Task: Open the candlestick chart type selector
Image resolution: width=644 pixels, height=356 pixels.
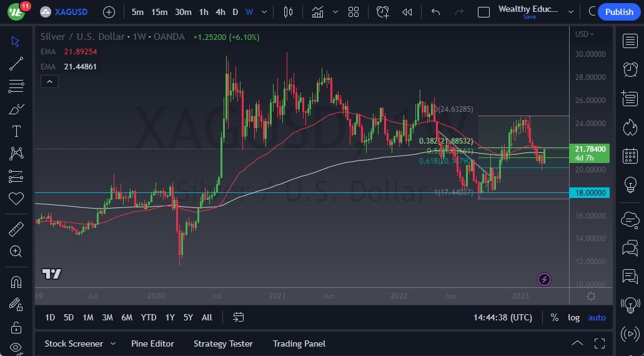Action: [x=289, y=12]
